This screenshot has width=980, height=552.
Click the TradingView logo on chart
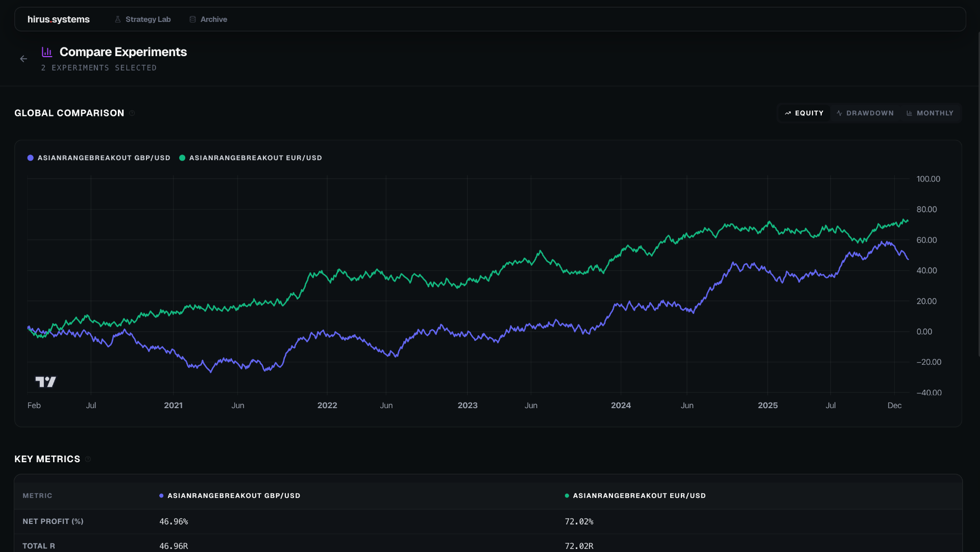pos(45,382)
